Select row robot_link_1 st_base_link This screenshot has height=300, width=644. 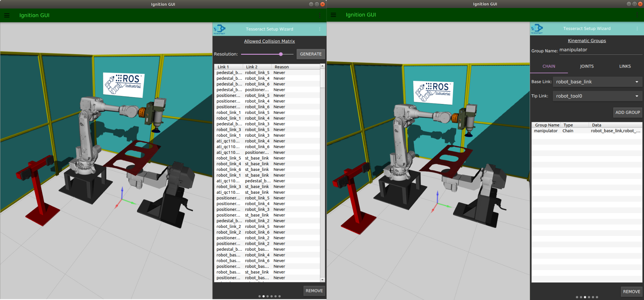(267, 175)
